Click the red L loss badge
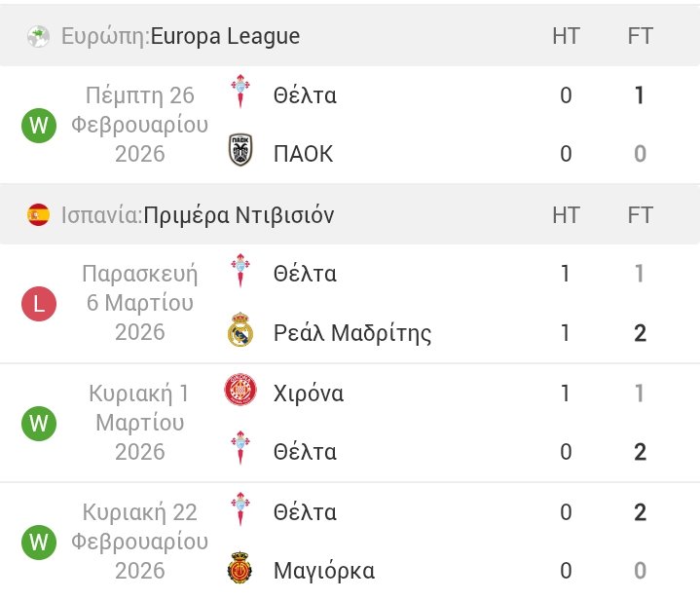The width and height of the screenshot is (700, 600). [x=39, y=304]
